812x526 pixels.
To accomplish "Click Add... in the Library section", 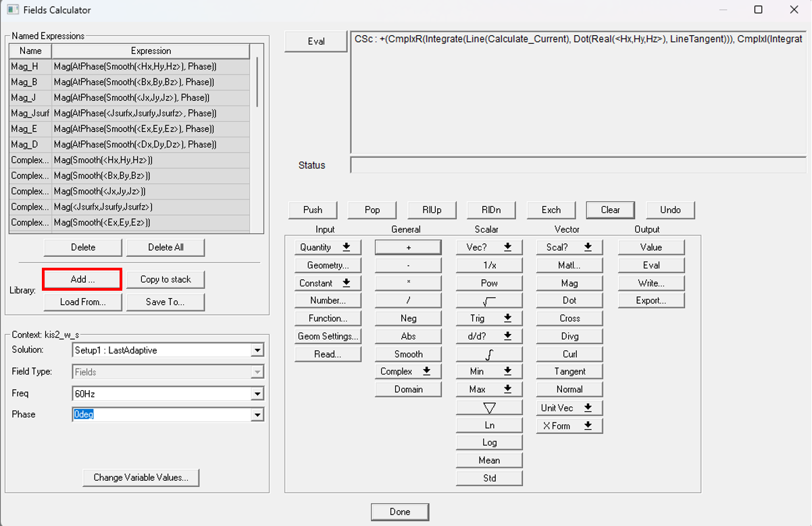I will pyautogui.click(x=82, y=279).
